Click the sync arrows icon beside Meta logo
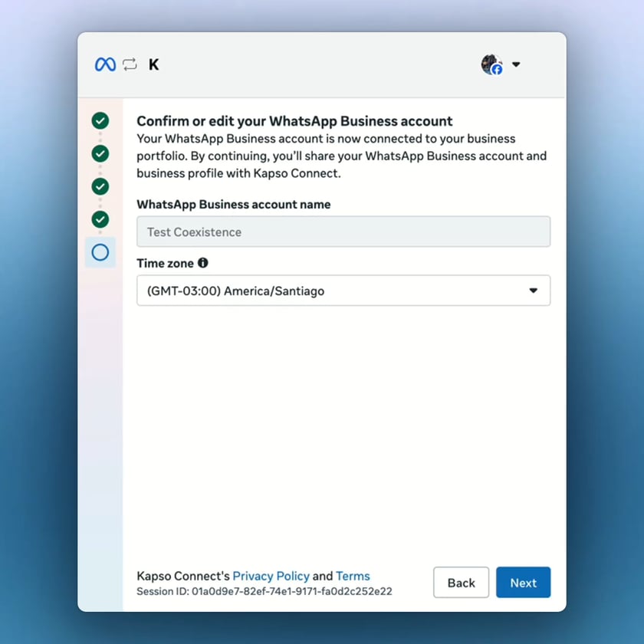The image size is (644, 644). [130, 64]
